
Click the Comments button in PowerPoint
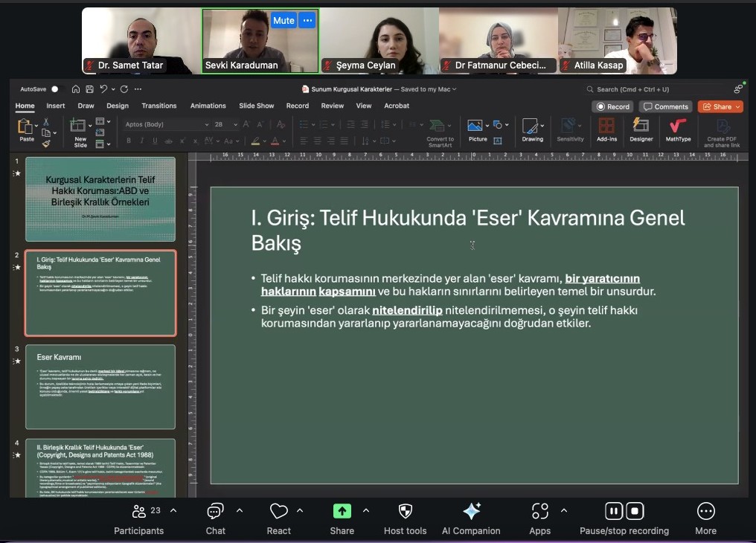(x=665, y=106)
